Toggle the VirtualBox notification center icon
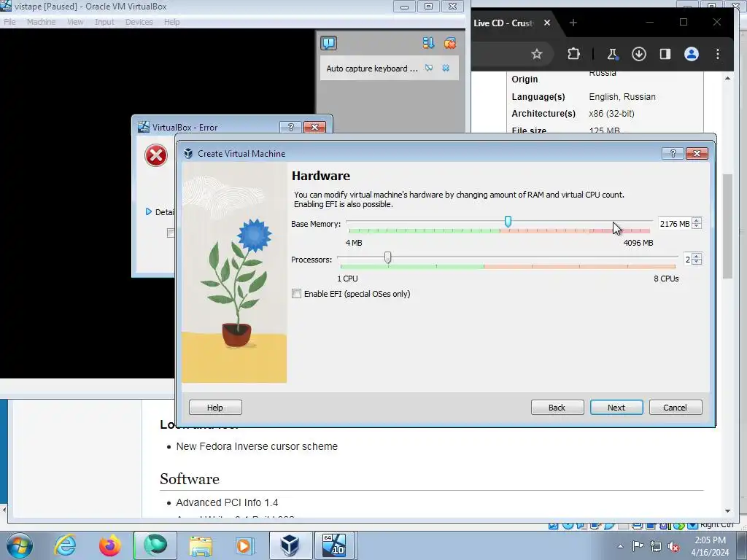This screenshot has width=747, height=560. tap(329, 43)
